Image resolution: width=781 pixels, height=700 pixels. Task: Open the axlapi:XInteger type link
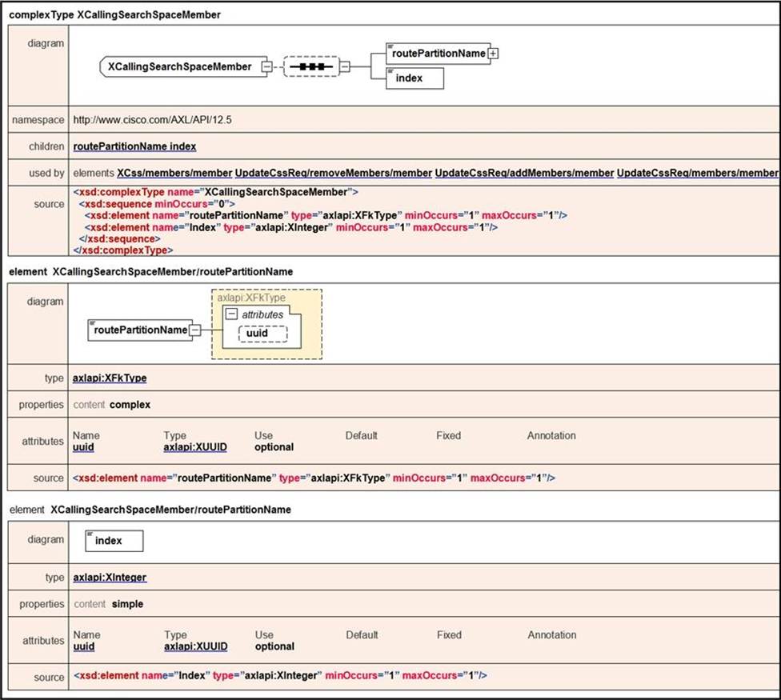(110, 577)
